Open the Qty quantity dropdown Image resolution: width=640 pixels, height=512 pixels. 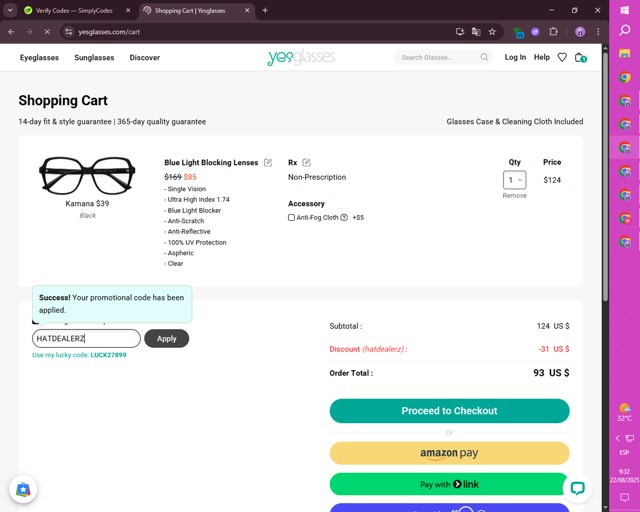[x=514, y=180]
